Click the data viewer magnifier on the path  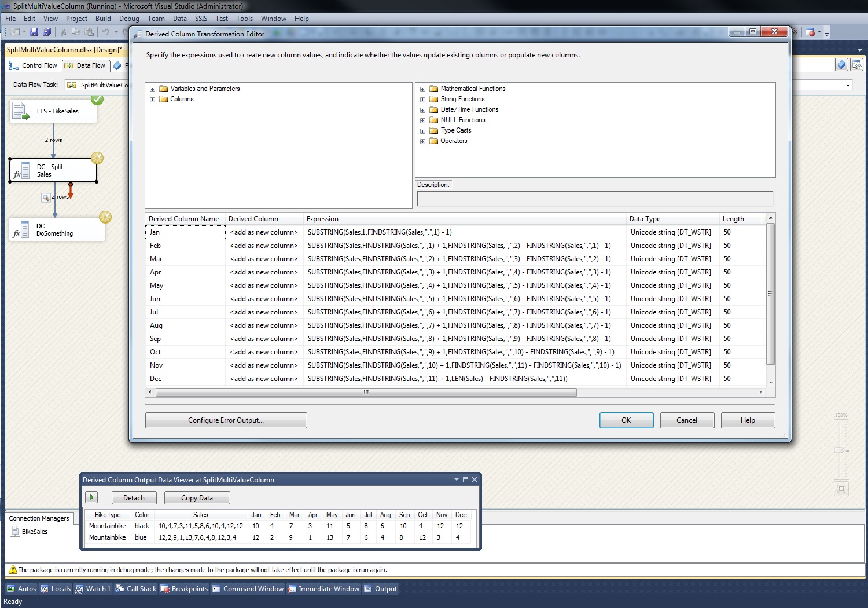click(x=46, y=197)
